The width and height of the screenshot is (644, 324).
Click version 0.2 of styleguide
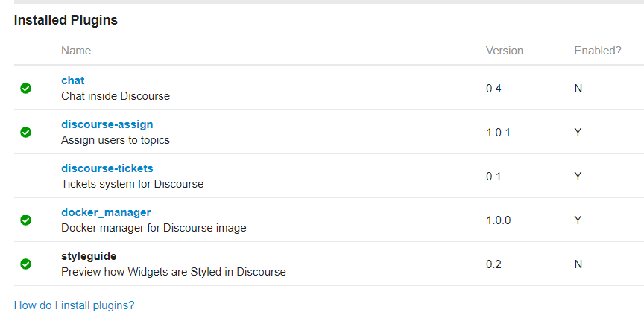[493, 264]
